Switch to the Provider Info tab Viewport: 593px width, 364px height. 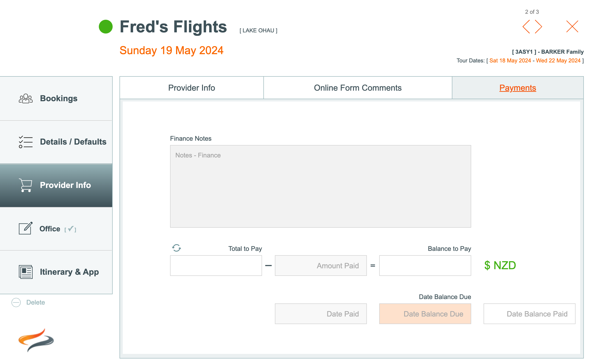pos(191,88)
